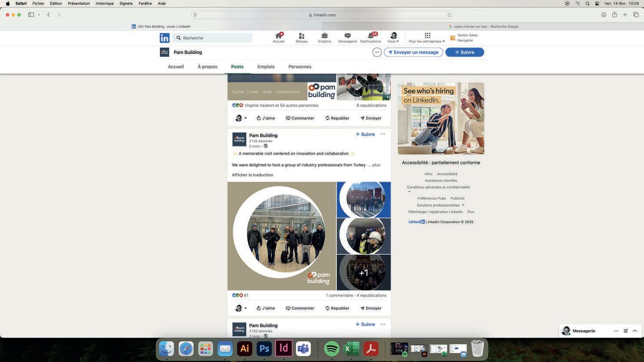Follow Pam Building with the blue Suivre button
The height and width of the screenshot is (362, 644).
click(465, 52)
